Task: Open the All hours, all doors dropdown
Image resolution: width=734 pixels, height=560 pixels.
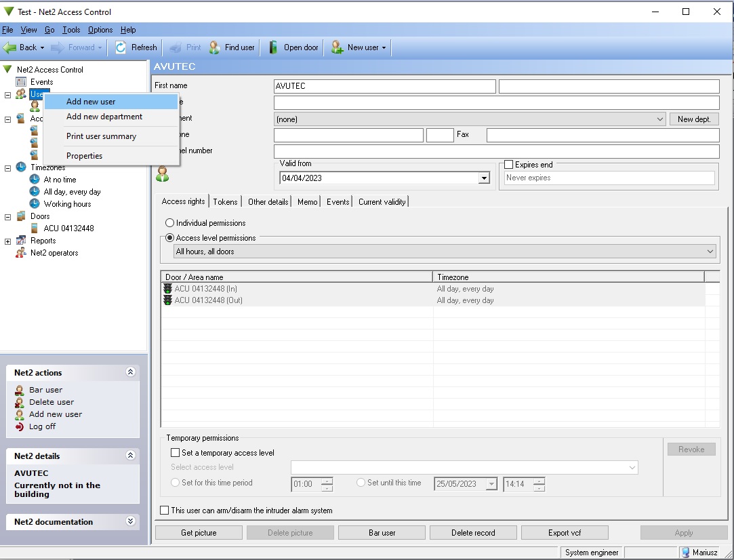Action: pyautogui.click(x=445, y=252)
